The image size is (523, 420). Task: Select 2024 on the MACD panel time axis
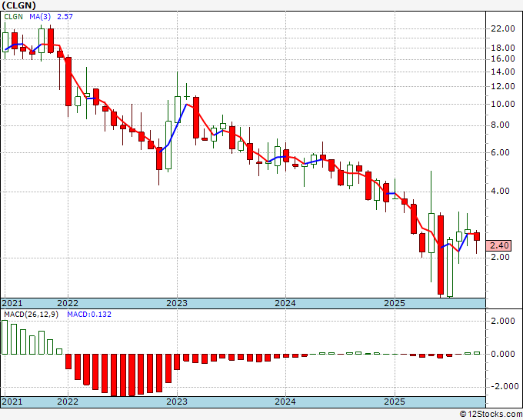point(285,402)
